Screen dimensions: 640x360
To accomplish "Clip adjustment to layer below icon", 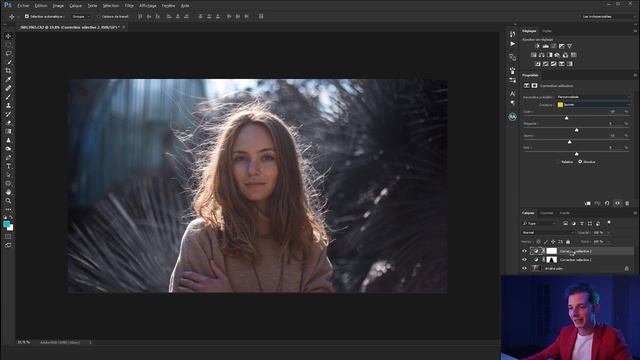I will point(588,203).
